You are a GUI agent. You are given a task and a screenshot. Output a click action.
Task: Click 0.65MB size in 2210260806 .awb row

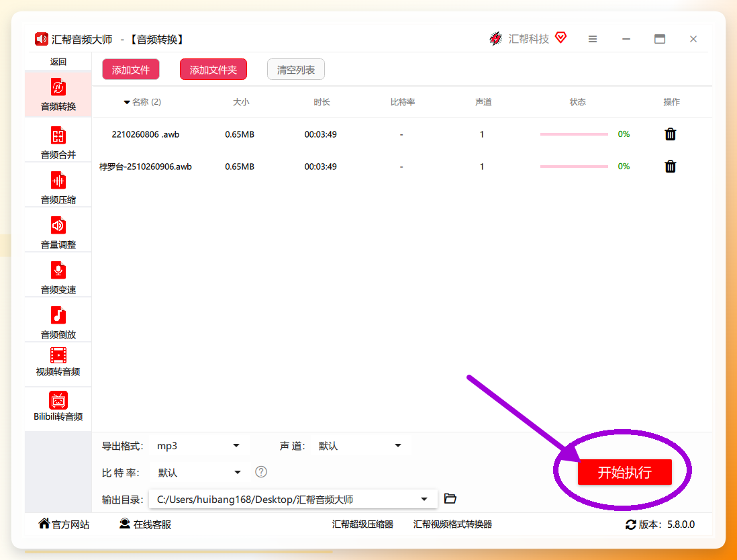pos(240,134)
